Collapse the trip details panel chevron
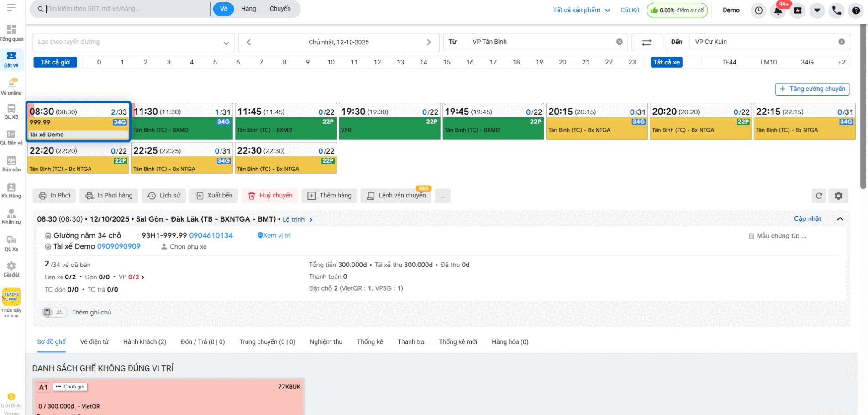 pos(840,219)
